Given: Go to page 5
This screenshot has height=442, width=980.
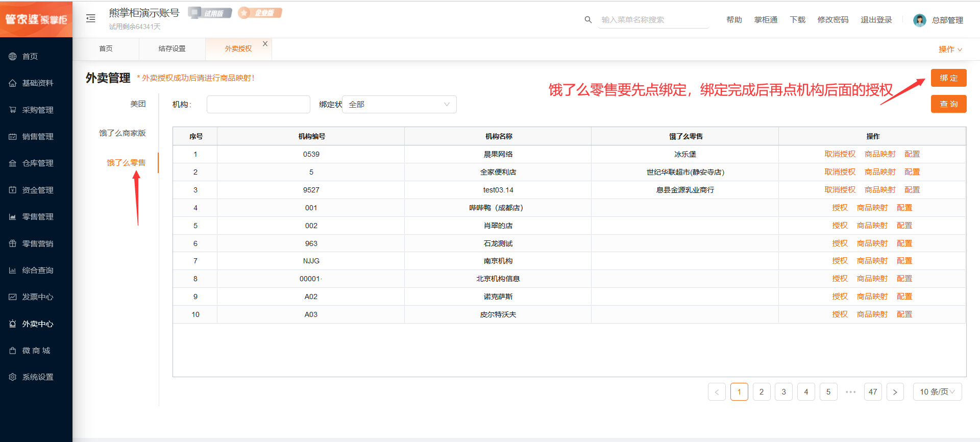Looking at the screenshot, I should click(828, 392).
